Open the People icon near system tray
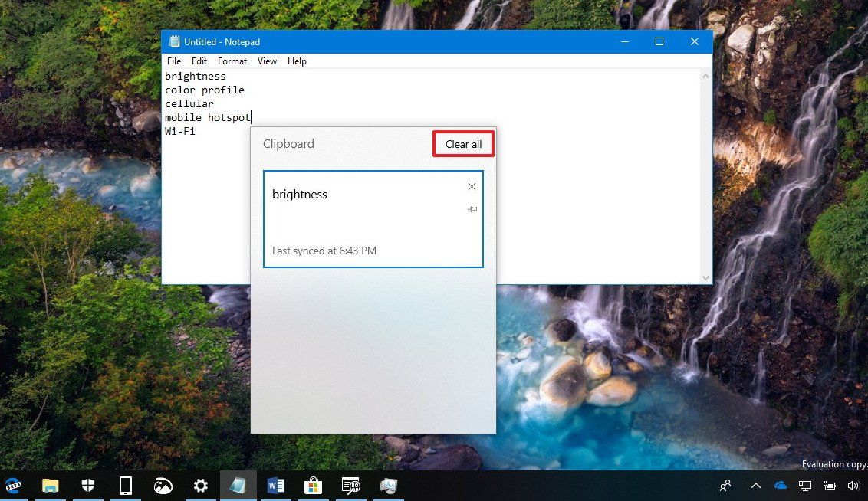The image size is (868, 501). tap(724, 485)
